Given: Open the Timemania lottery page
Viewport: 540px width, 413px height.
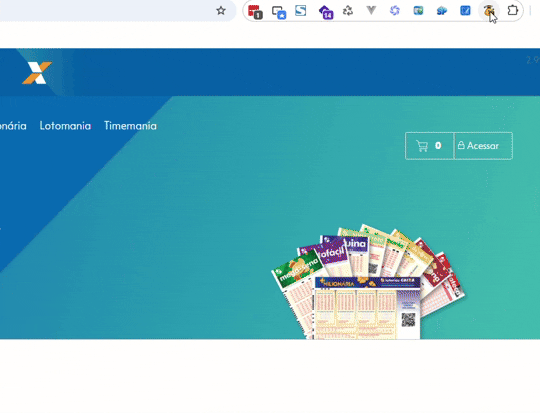Looking at the screenshot, I should 130,126.
